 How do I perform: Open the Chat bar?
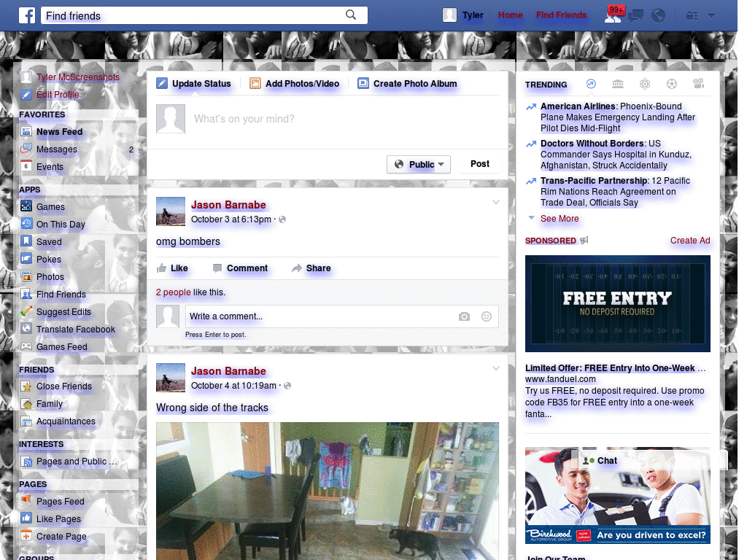(653, 461)
